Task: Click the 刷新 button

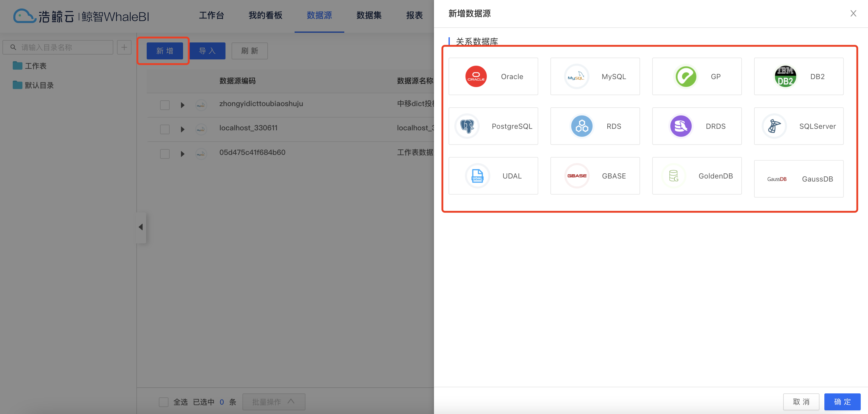Action: tap(250, 51)
